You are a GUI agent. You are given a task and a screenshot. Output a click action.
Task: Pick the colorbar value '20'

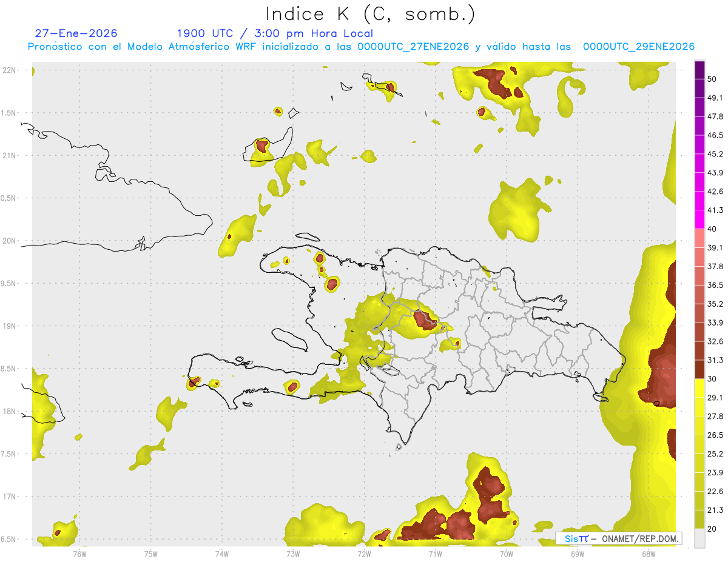[713, 529]
